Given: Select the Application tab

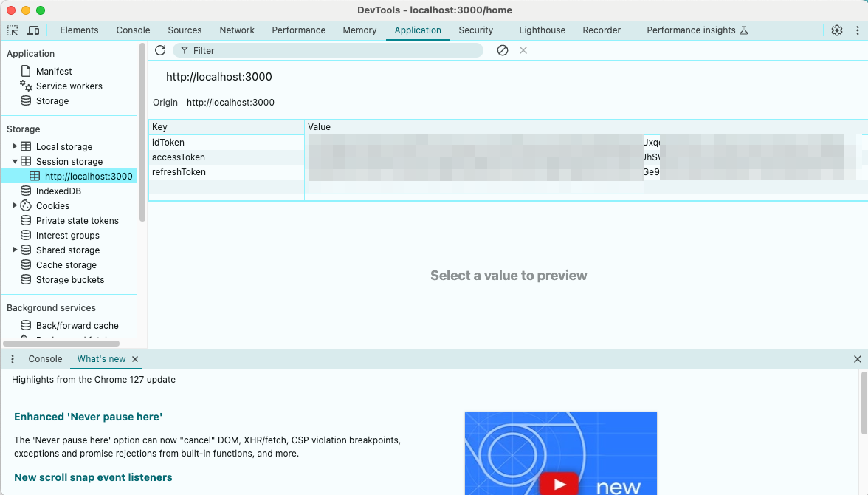Looking at the screenshot, I should point(418,30).
